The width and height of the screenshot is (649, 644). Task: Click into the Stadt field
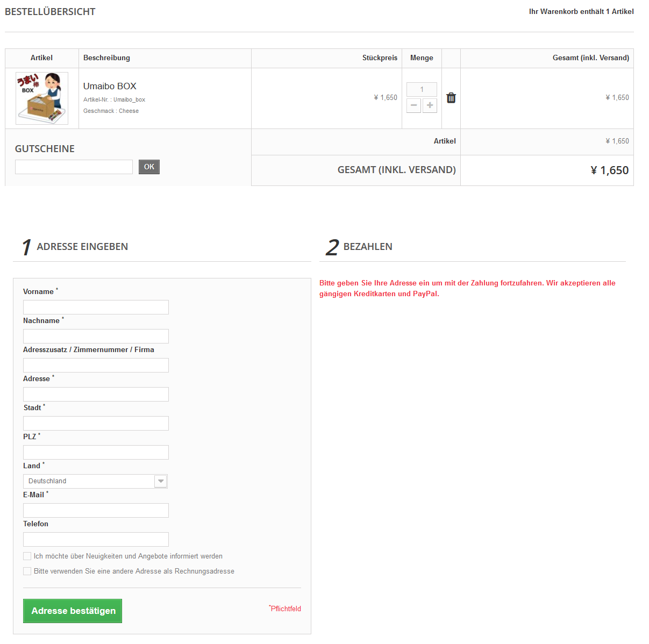point(96,424)
